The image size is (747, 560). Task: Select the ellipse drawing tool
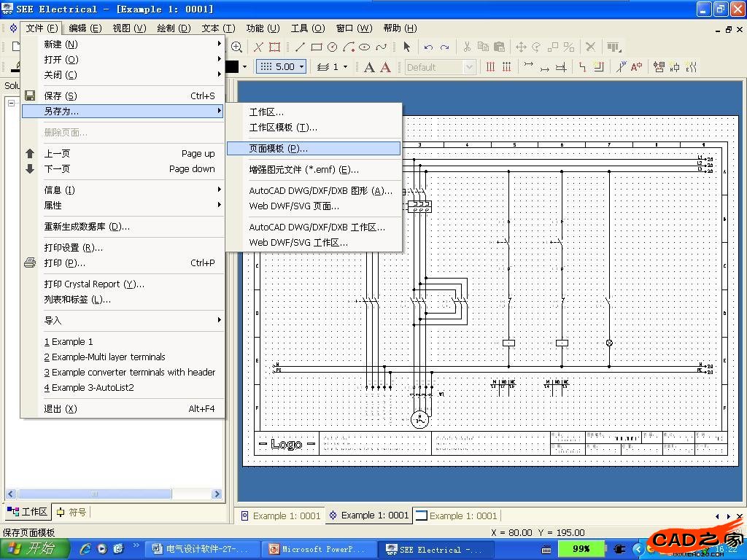pyautogui.click(x=364, y=47)
